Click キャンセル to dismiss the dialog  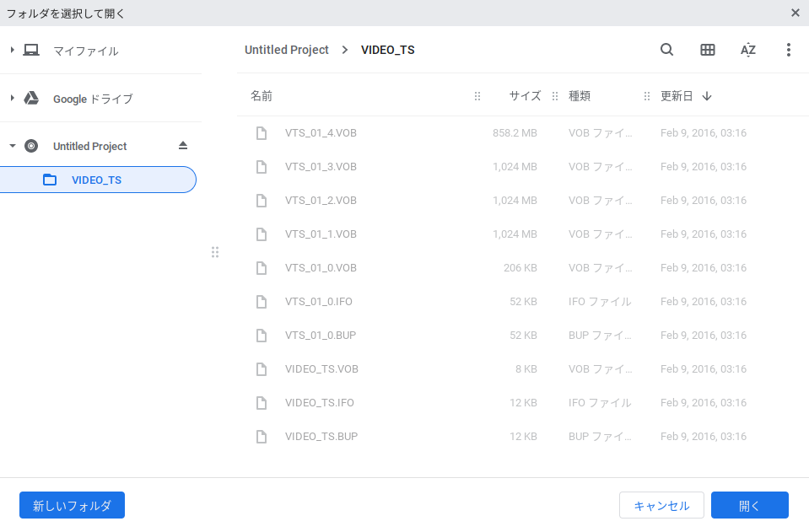tap(661, 505)
